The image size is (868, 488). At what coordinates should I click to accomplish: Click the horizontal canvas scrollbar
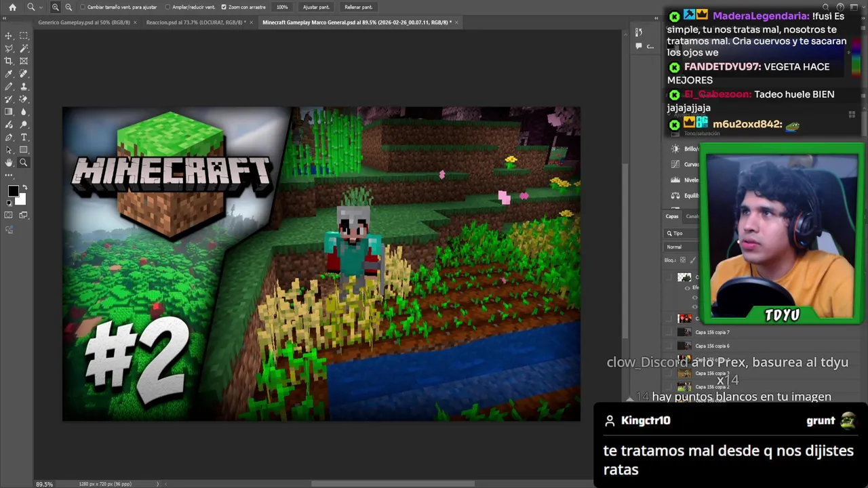point(393,483)
